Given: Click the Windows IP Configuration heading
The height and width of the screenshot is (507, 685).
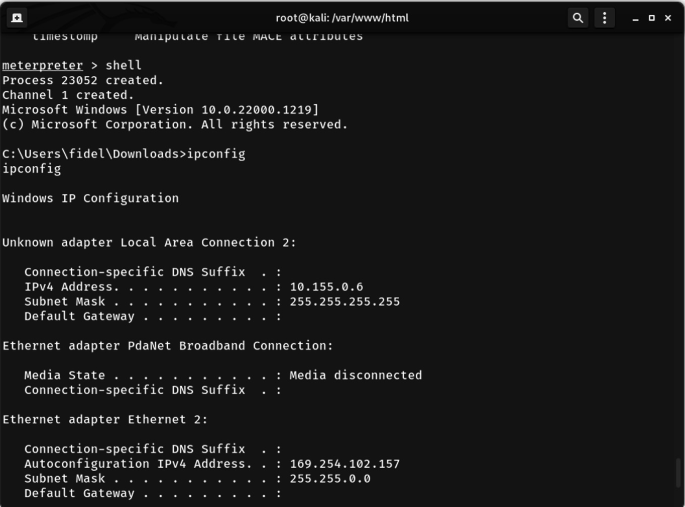Looking at the screenshot, I should pos(90,198).
